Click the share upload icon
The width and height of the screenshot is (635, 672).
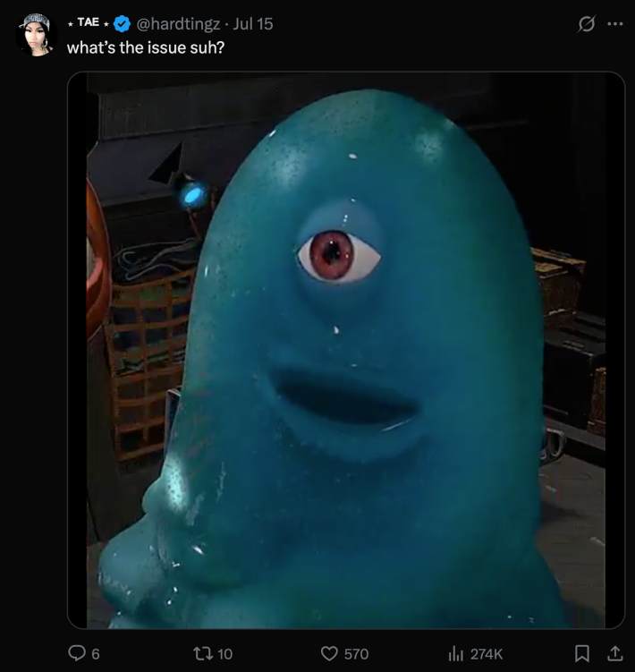click(615, 654)
